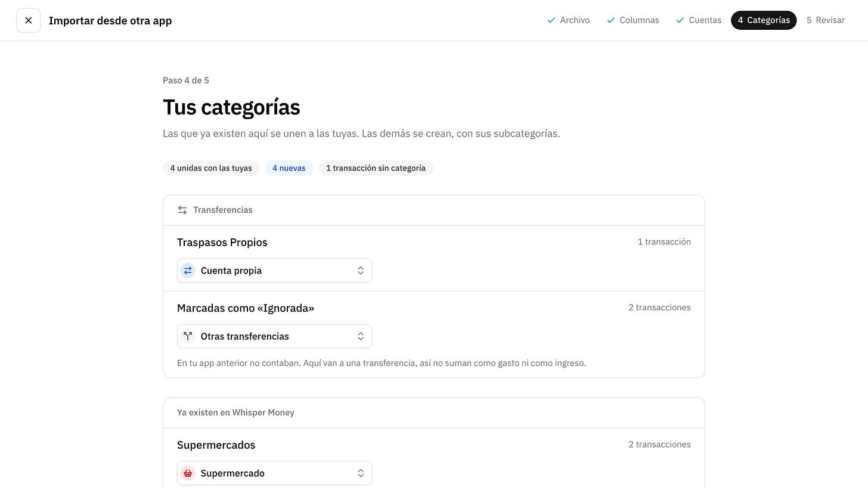This screenshot has height=488, width=868.
Task: Click the green checkmark beside Archivo
Action: [551, 20]
